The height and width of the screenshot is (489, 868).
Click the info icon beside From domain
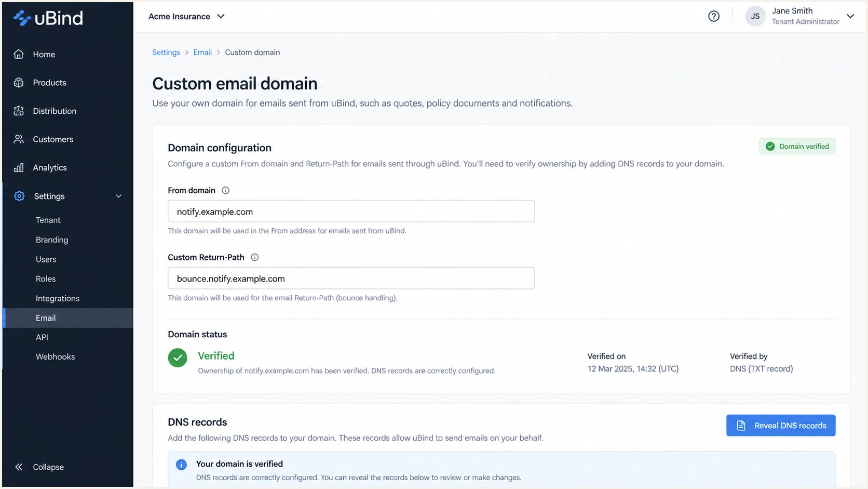225,190
